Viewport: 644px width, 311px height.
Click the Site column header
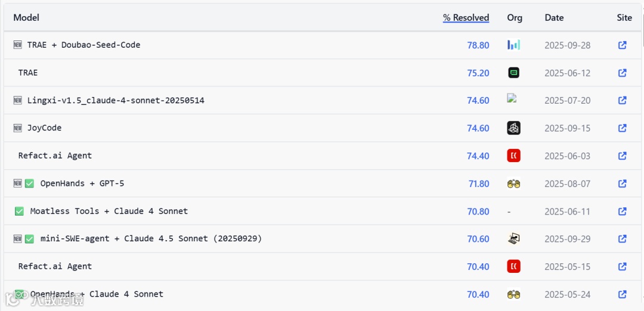pos(624,18)
